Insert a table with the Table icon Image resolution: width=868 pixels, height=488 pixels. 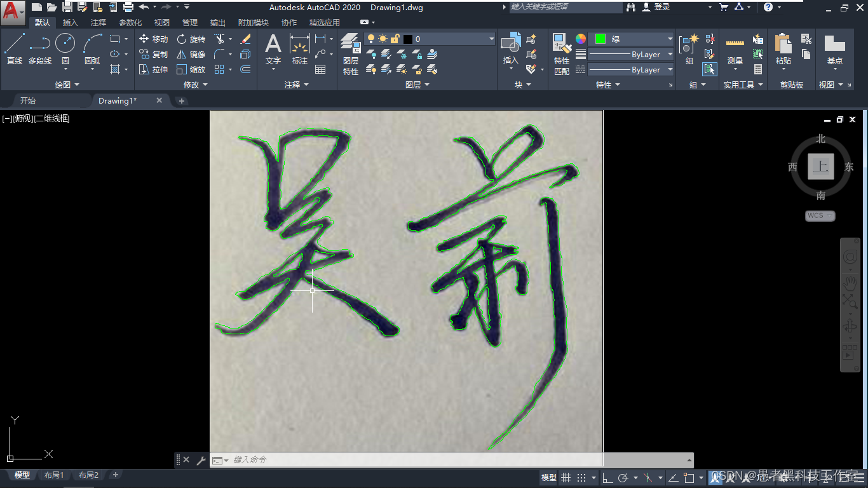(320, 69)
